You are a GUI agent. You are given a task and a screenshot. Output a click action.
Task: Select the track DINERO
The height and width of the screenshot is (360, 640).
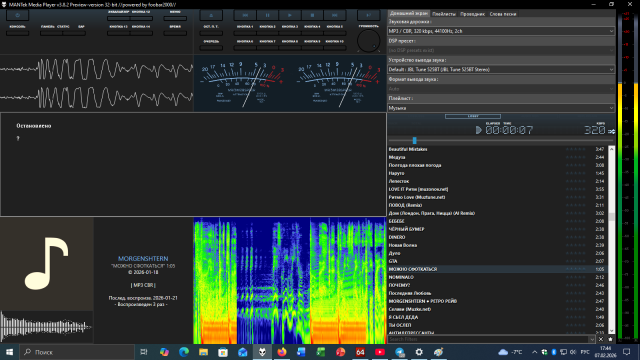click(x=497, y=237)
